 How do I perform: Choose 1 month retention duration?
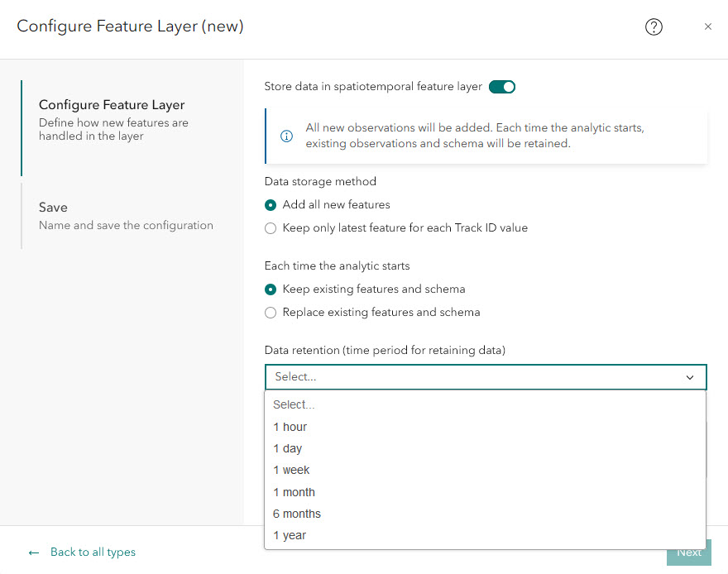(294, 491)
